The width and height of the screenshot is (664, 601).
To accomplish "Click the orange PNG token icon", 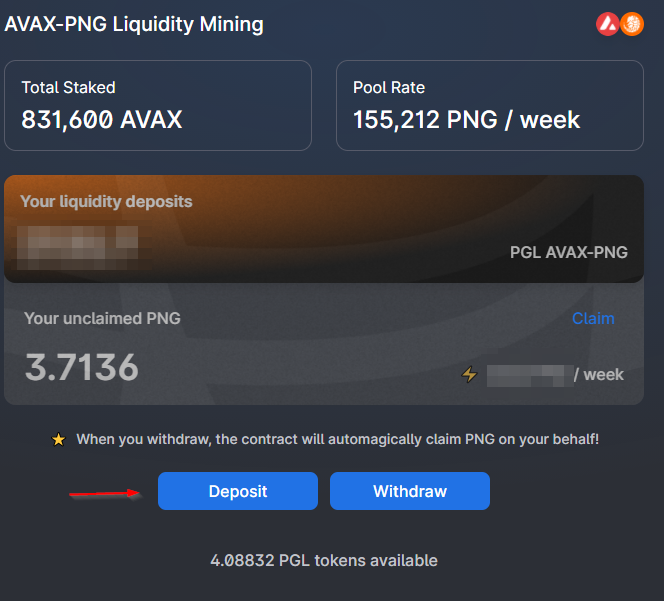I will (x=632, y=24).
